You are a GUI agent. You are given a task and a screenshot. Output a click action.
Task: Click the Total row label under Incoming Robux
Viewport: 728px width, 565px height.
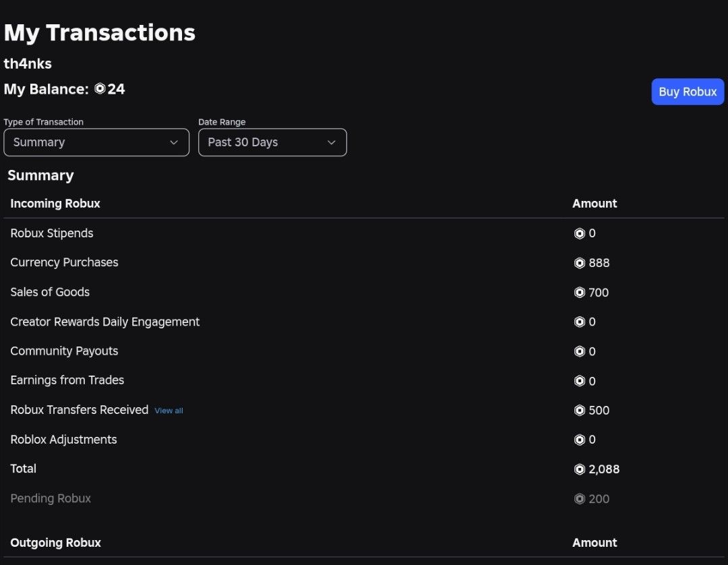23,469
